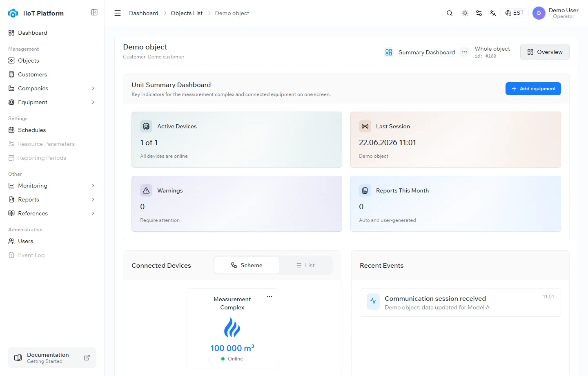This screenshot has width=588, height=376.
Task: Open Measurement Complex card three-dot menu
Action: [269, 297]
